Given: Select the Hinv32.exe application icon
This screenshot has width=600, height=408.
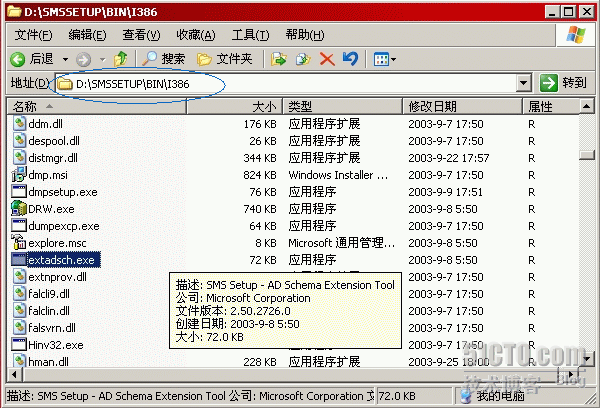Looking at the screenshot, I should (19, 344).
